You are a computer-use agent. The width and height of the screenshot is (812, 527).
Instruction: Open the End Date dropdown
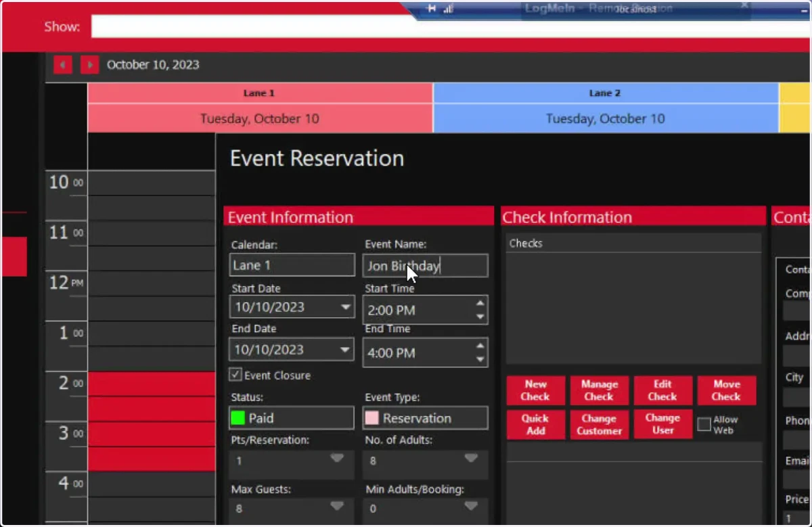pyautogui.click(x=346, y=350)
